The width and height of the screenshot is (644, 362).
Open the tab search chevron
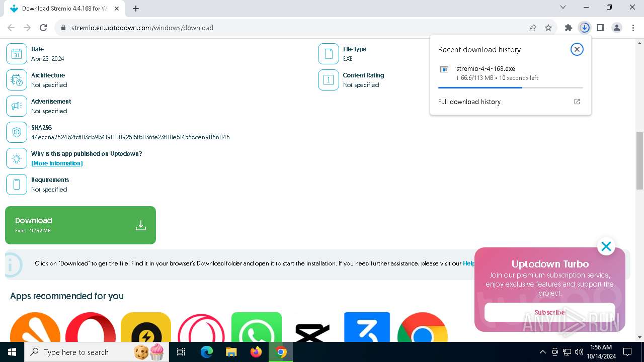563,7
